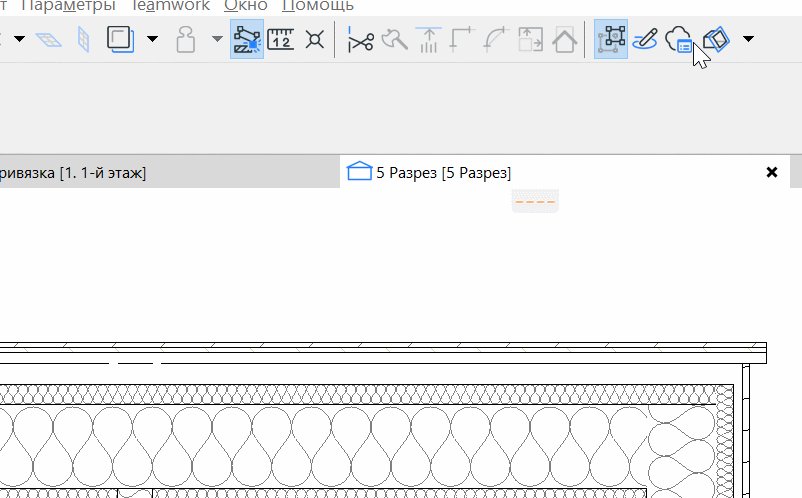Viewport: 802px width, 498px height.
Task: Expand the Trace reference dropdown arrow
Action: point(152,39)
